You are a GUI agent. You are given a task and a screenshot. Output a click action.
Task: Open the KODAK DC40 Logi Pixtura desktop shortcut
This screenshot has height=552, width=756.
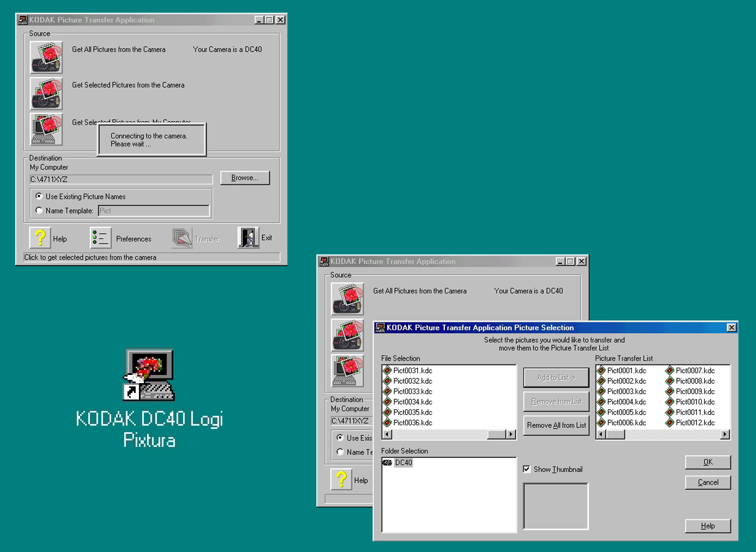tap(149, 399)
